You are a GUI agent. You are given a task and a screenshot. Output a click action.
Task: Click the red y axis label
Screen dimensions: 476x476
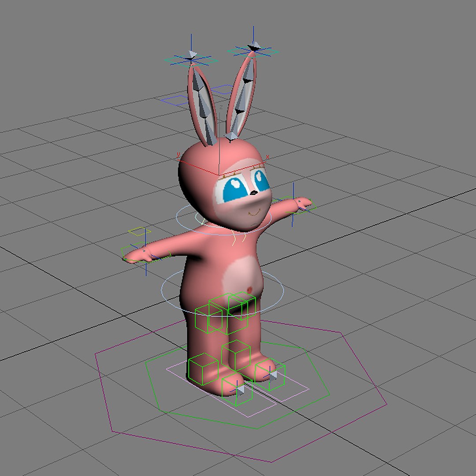(178, 155)
